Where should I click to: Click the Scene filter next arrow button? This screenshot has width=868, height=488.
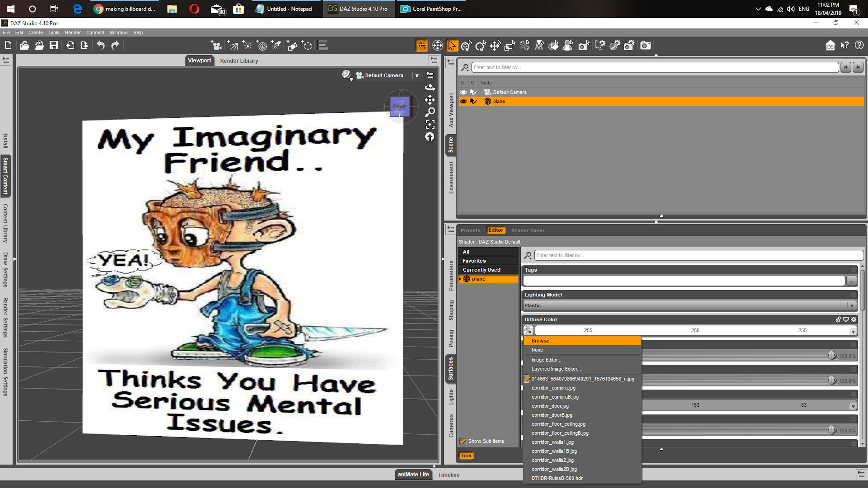[x=858, y=67]
